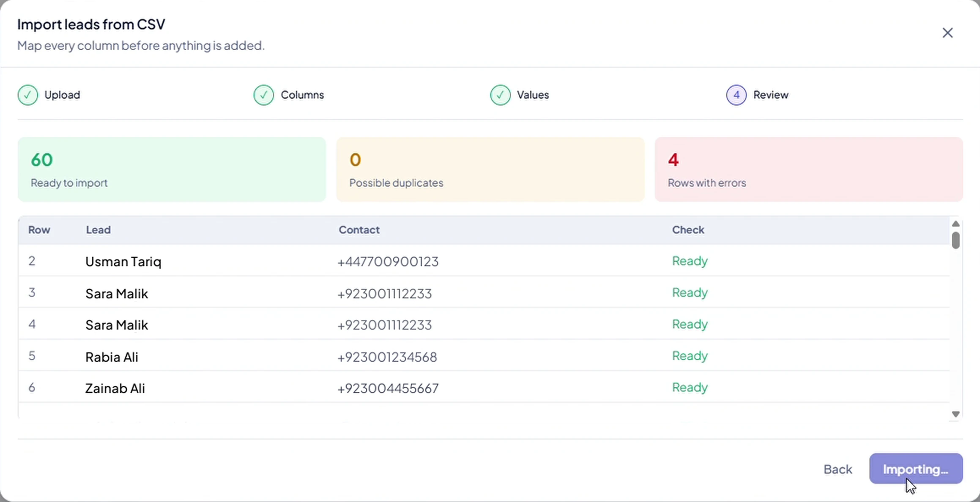Image resolution: width=980 pixels, height=502 pixels.
Task: Click the Import leads from CSV title
Action: pos(91,25)
